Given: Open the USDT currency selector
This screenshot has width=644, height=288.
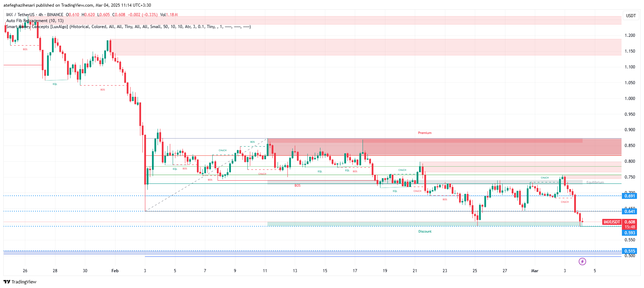Looking at the screenshot, I should 631,15.
